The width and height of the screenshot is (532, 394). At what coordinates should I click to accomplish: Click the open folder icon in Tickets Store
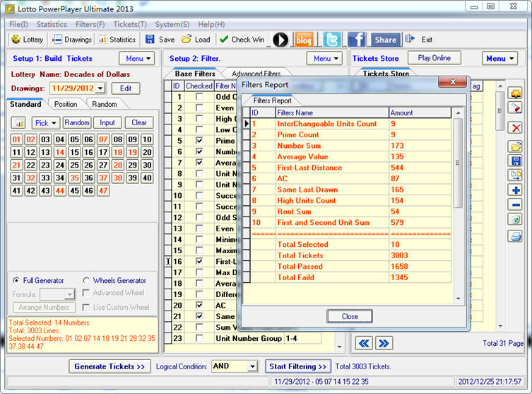516,146
